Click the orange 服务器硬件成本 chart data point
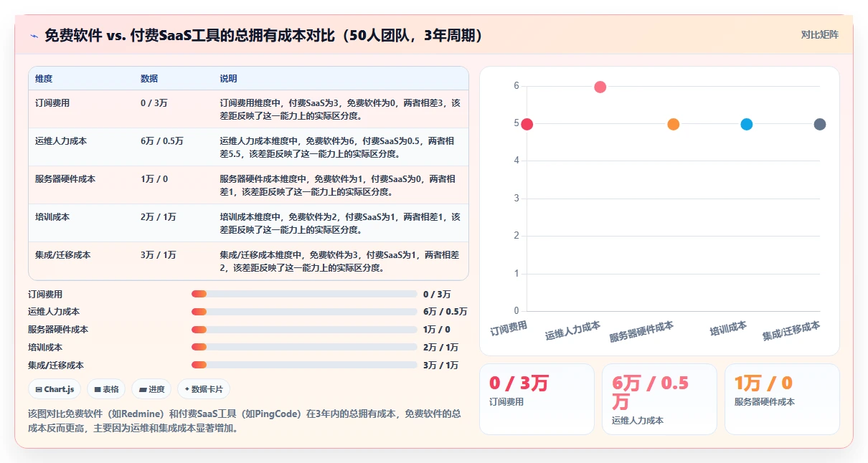 674,124
